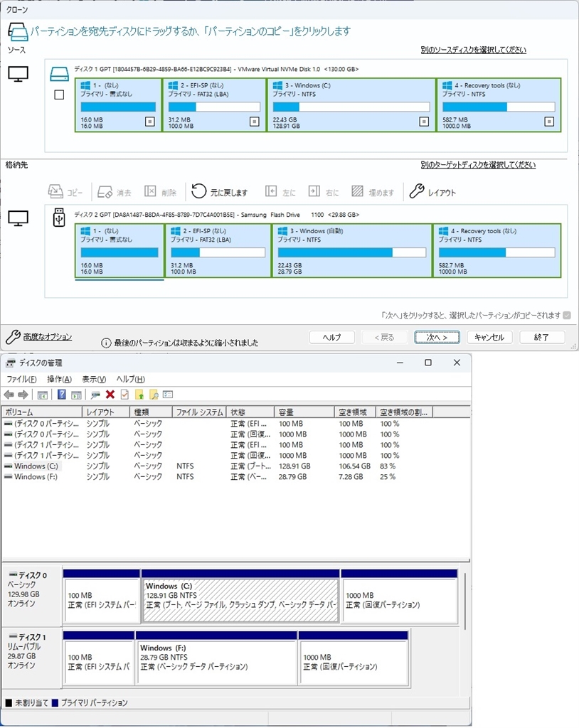Viewport: 579px width, 728px height.
Task: Tick checkbox on source partition 1 (16.0 MB)
Action: tap(149, 122)
